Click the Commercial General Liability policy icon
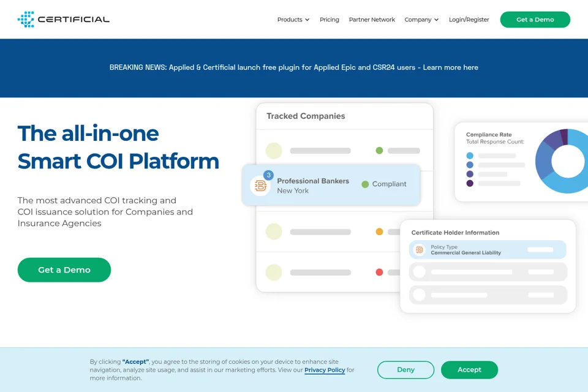Viewport: 588px width, 392px height. tap(419, 250)
